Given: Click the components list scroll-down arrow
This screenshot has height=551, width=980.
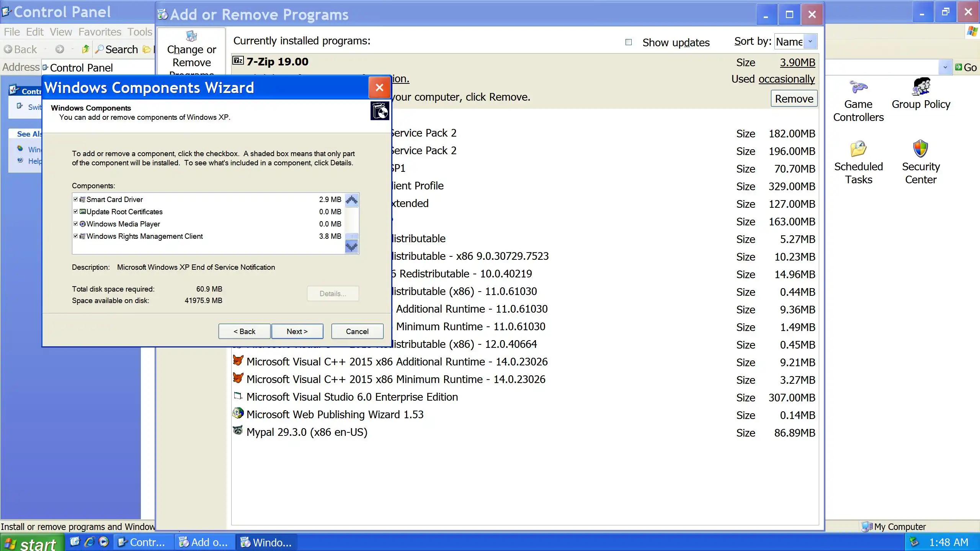Looking at the screenshot, I should pyautogui.click(x=351, y=247).
